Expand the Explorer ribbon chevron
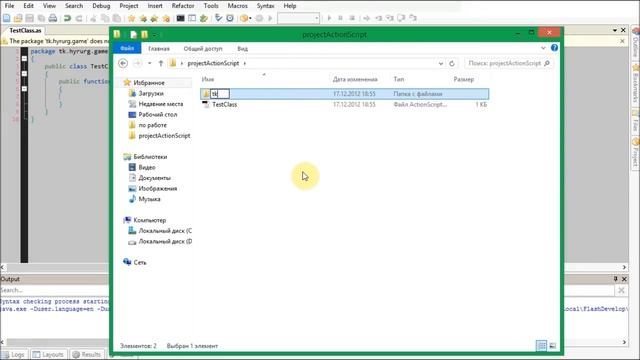Viewport: 640px width, 360px height. point(543,48)
